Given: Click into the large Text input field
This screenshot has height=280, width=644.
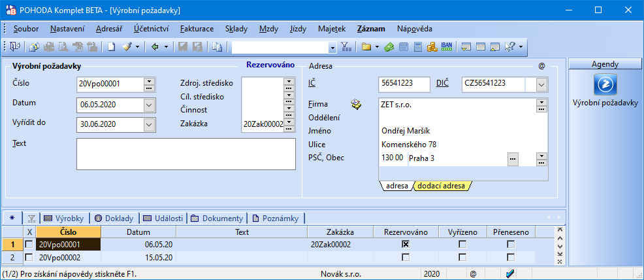Looking at the screenshot, I should [186, 154].
